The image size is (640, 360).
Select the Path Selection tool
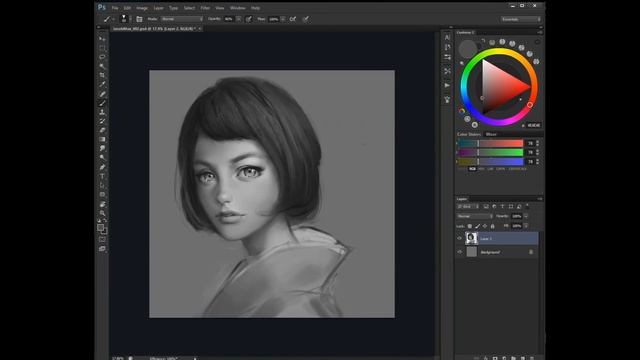(x=102, y=185)
